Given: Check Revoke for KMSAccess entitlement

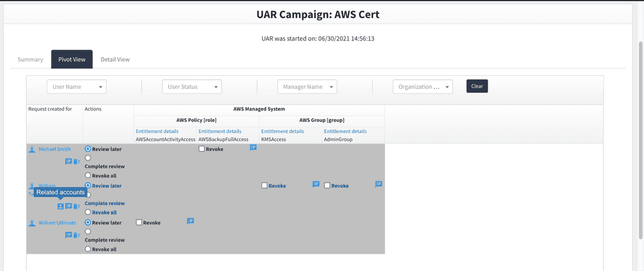Looking at the screenshot, I should [x=265, y=185].
